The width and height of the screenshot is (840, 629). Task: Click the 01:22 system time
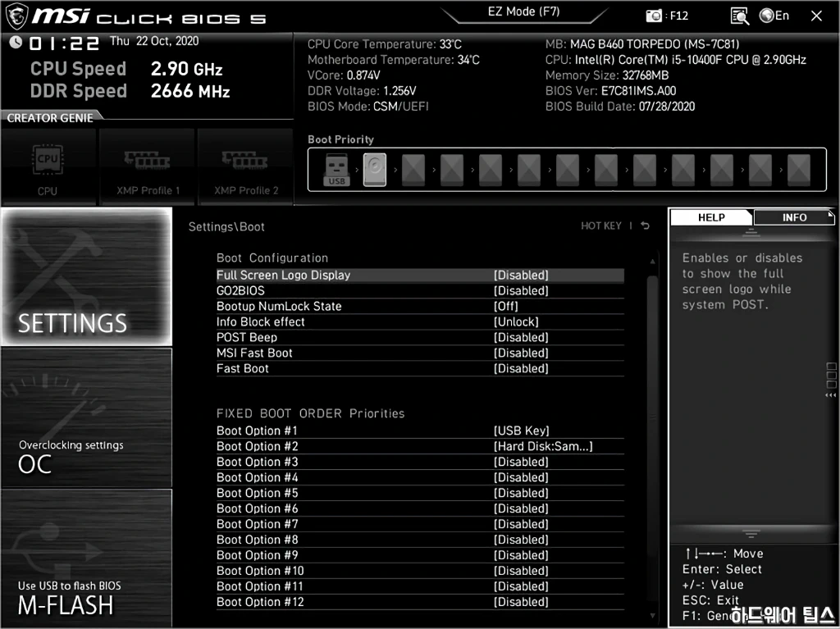(64, 43)
